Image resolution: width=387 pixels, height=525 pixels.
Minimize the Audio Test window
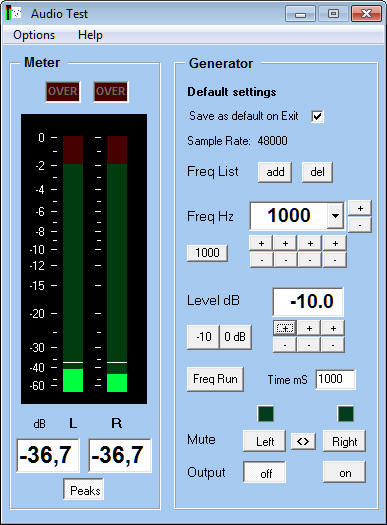(300, 14)
